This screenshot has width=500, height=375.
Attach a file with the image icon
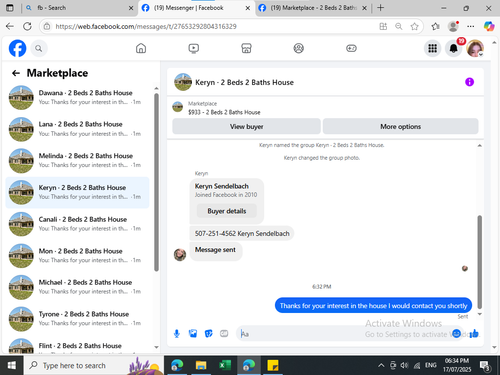(193, 333)
